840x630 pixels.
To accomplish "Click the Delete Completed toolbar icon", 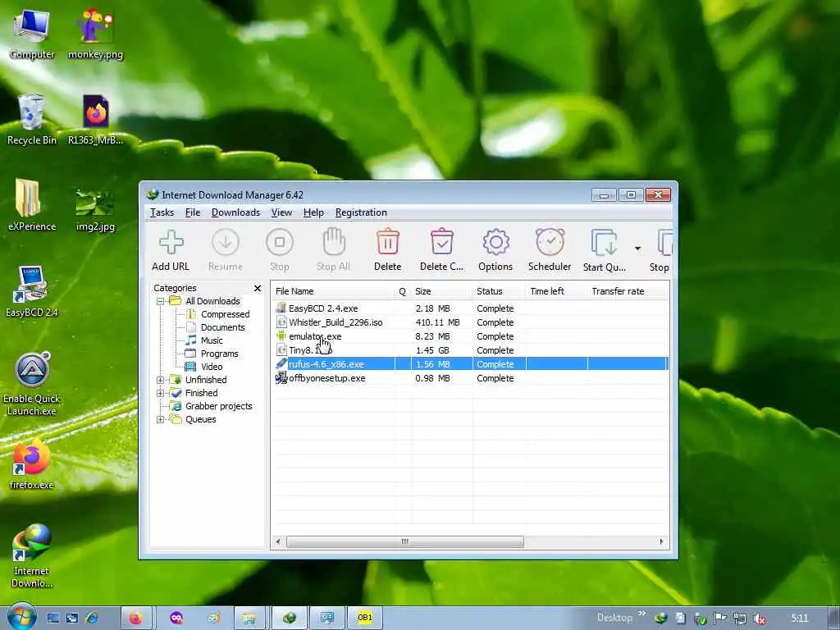I will point(441,249).
